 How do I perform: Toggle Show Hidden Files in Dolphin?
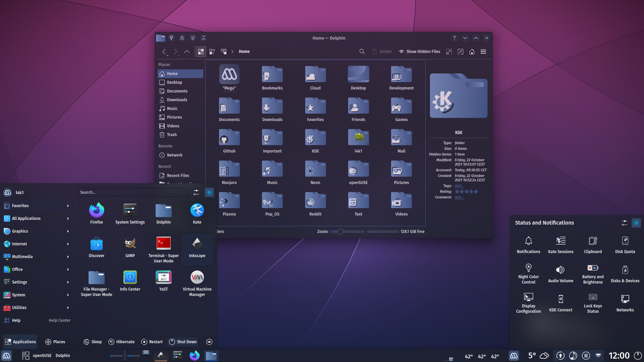(419, 52)
